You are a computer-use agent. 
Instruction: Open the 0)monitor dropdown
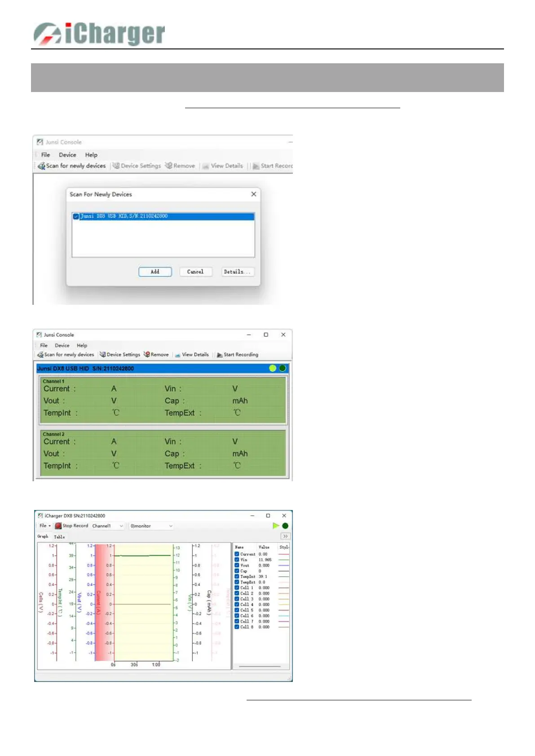[151, 526]
